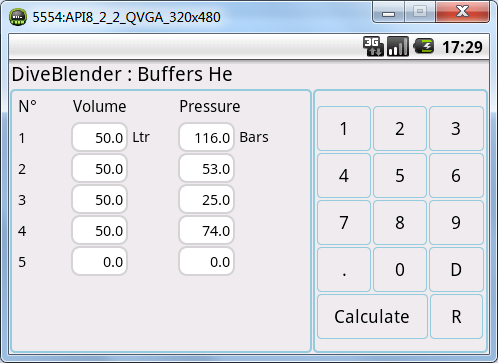Screen dimensions: 498x363
Task: Click the battery charging icon
Action: coord(423,46)
